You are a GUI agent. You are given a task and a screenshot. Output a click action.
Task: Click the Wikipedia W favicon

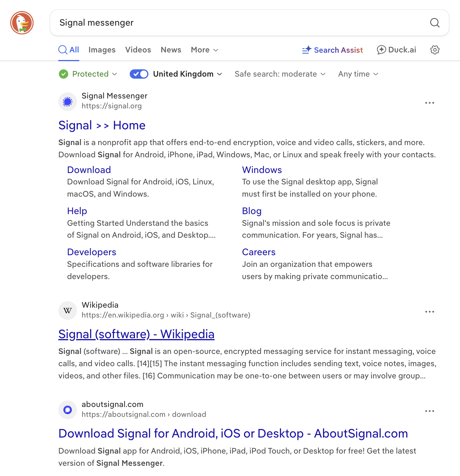pyautogui.click(x=68, y=311)
